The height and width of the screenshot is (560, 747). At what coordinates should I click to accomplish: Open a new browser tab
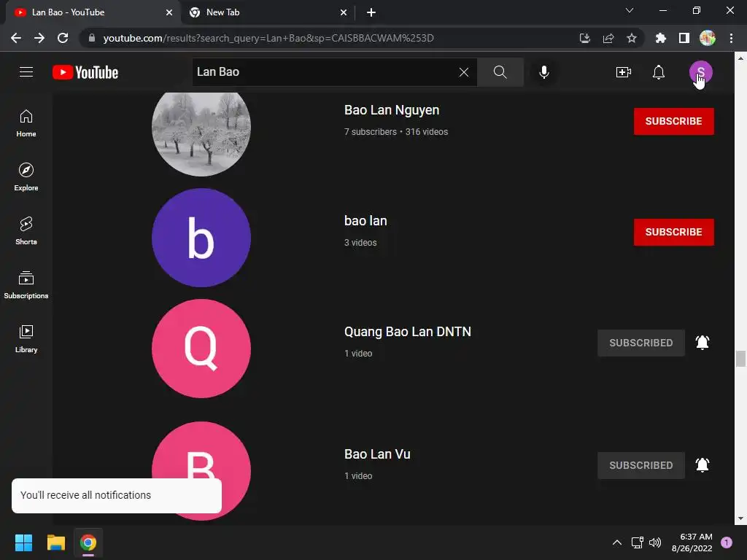(x=371, y=12)
